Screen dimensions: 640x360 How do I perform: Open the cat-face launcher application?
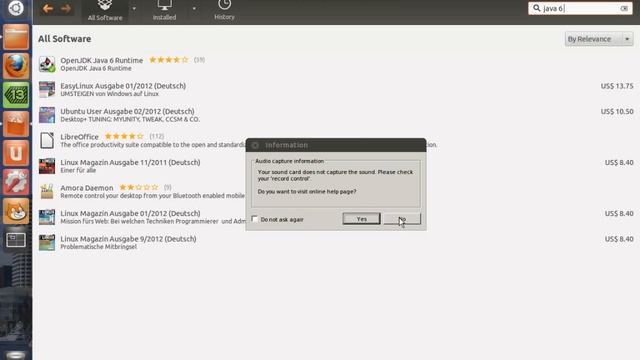coord(16,211)
